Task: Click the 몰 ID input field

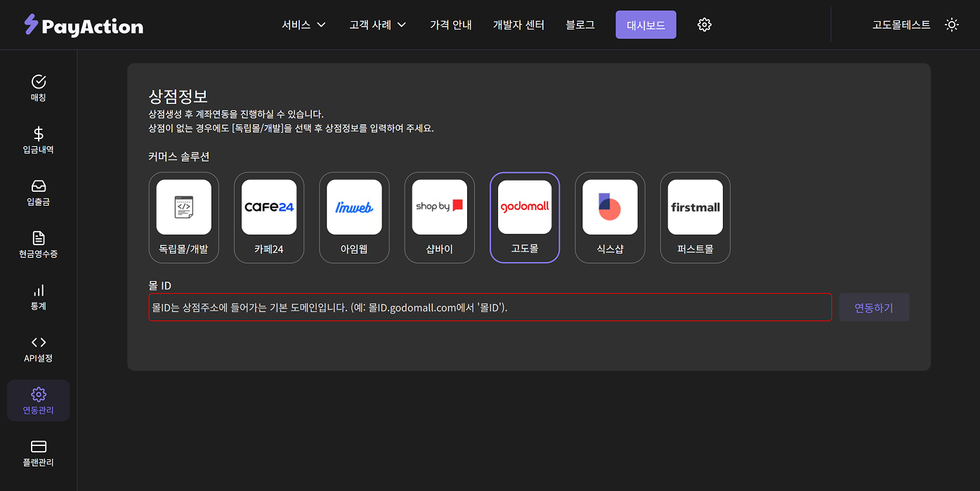Action: (490, 308)
